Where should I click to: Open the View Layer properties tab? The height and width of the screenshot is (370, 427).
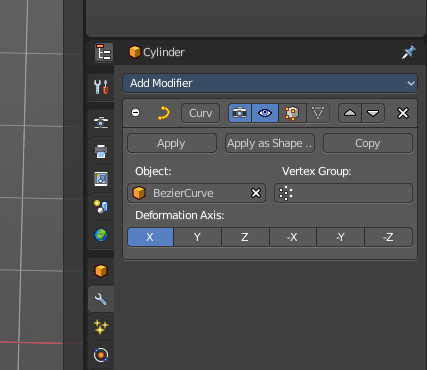click(101, 179)
